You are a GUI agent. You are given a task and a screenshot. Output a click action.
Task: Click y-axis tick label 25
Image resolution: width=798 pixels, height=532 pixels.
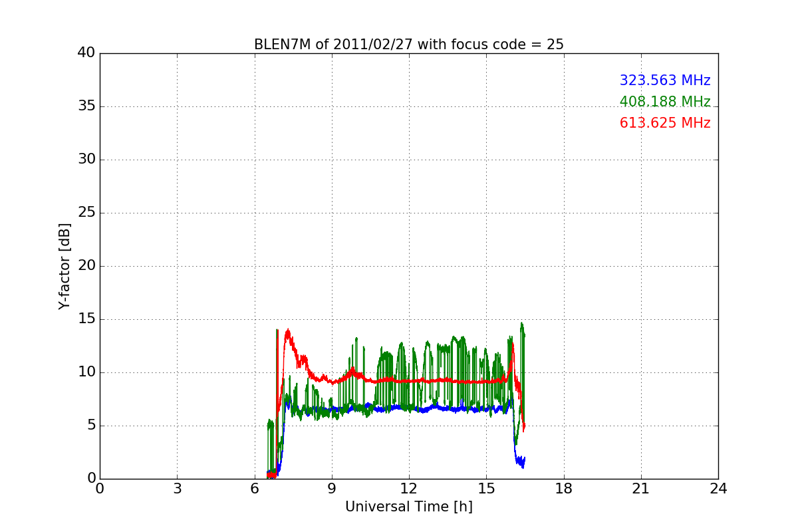click(86, 213)
